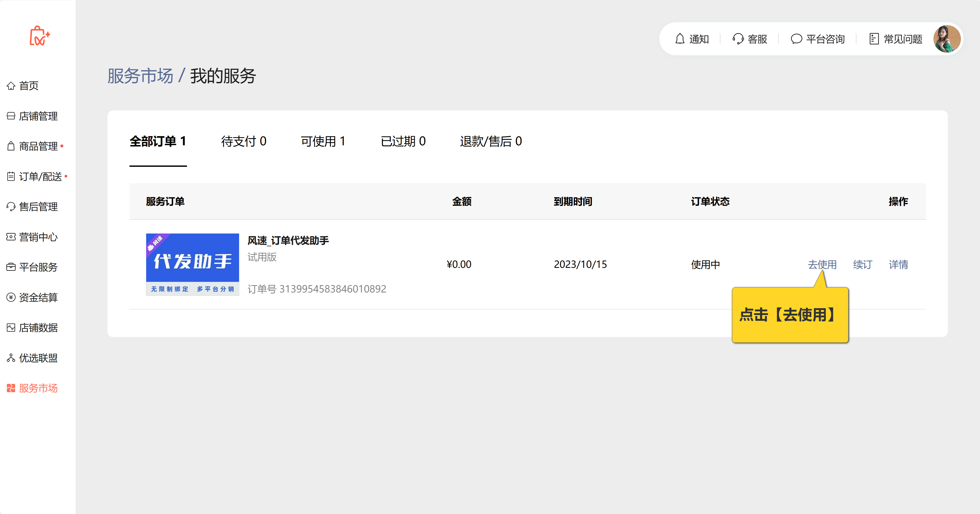Image resolution: width=980 pixels, height=514 pixels.
Task: Open the 店铺数据 chart icon menu
Action: point(11,328)
